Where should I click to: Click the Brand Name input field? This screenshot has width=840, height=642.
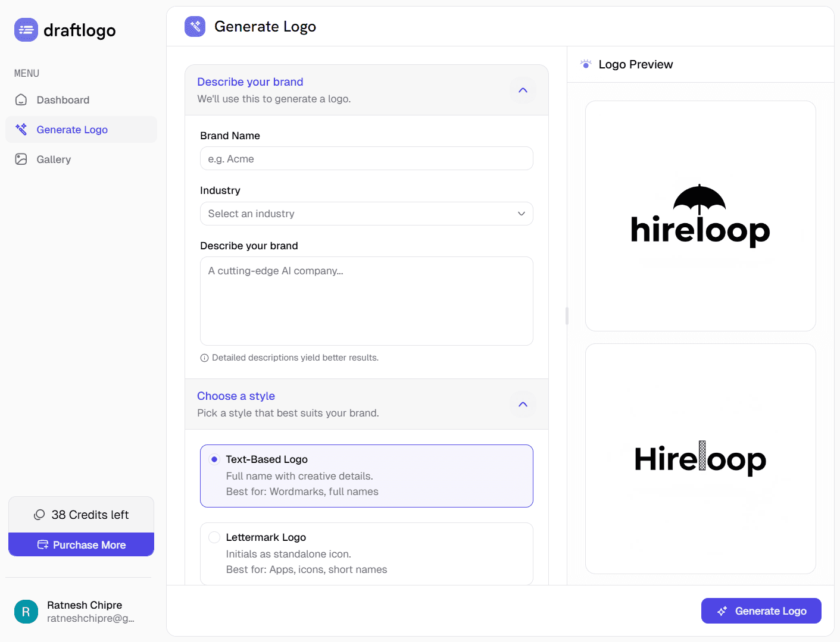coord(366,158)
